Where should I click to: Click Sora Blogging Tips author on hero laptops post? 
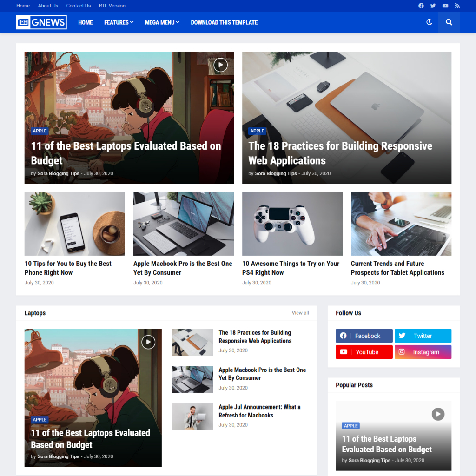[x=58, y=174]
